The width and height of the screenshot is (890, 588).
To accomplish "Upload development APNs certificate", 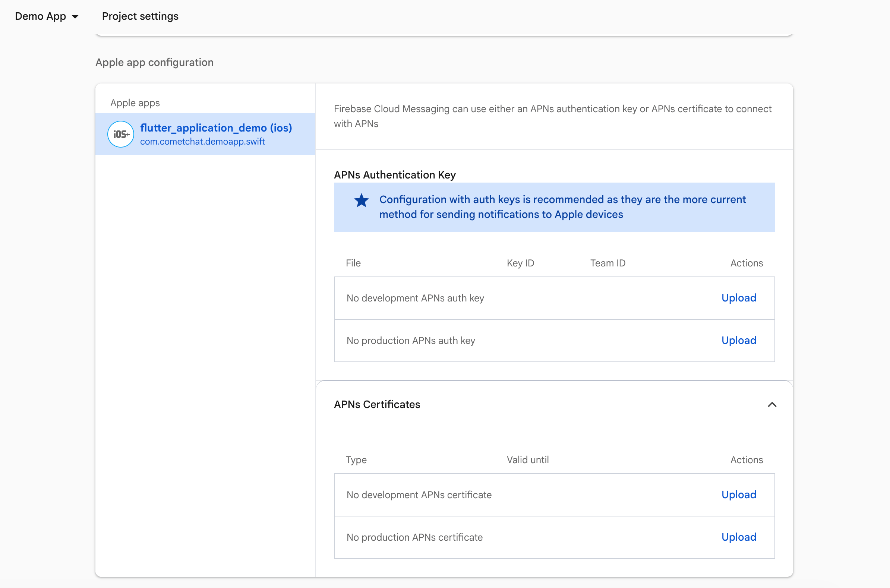I will [x=738, y=495].
